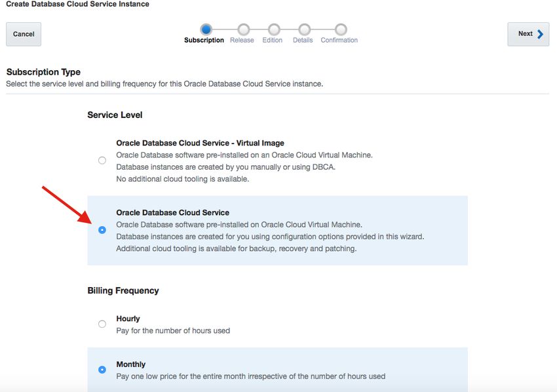Open the Release step label

point(242,40)
